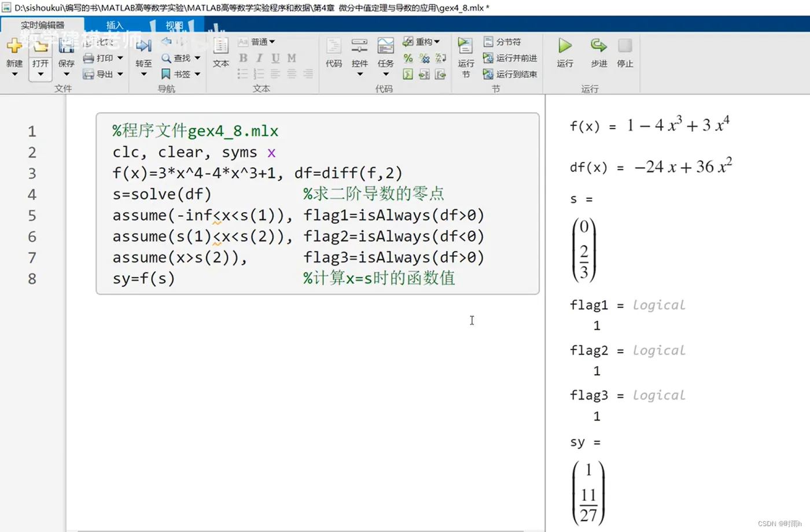Click the Go To (转至) arrow icon

(143, 46)
